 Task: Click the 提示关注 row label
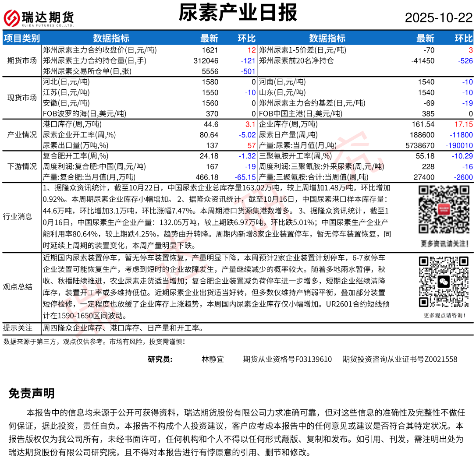click(x=18, y=328)
